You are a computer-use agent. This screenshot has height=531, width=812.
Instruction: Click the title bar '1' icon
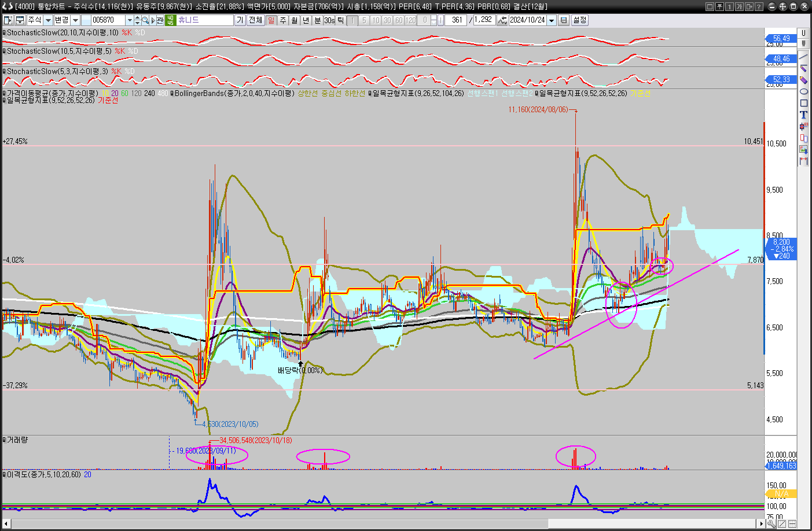tap(729, 6)
